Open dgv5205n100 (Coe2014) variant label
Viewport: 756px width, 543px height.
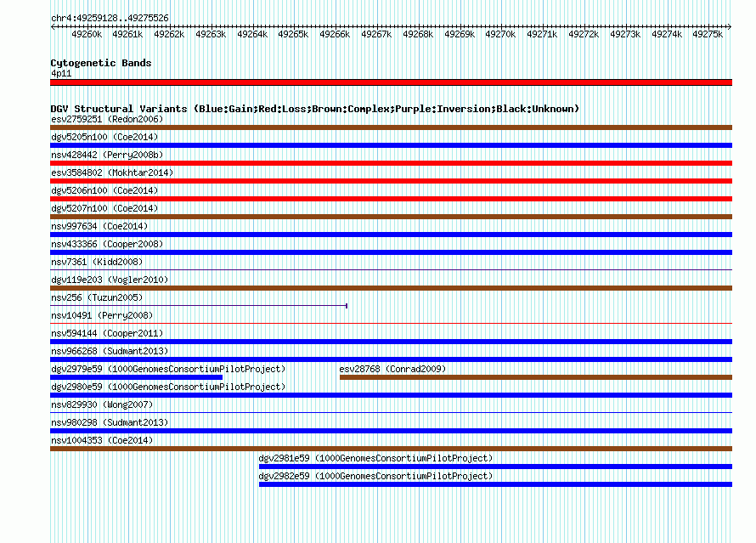(x=104, y=137)
